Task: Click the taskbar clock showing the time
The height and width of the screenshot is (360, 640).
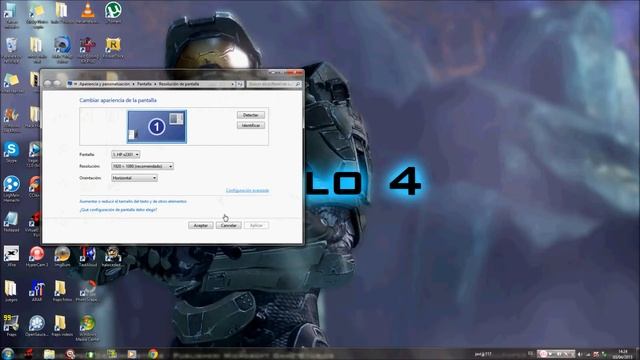Action: (622, 354)
